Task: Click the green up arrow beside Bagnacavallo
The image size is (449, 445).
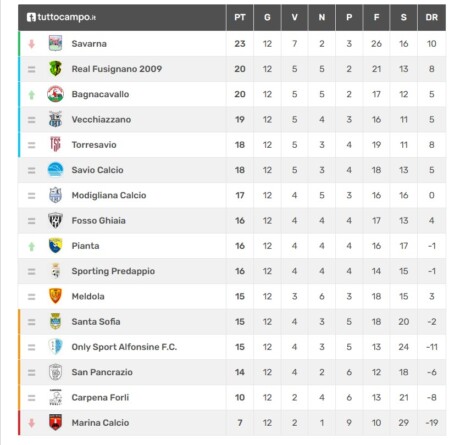Action: coord(32,95)
